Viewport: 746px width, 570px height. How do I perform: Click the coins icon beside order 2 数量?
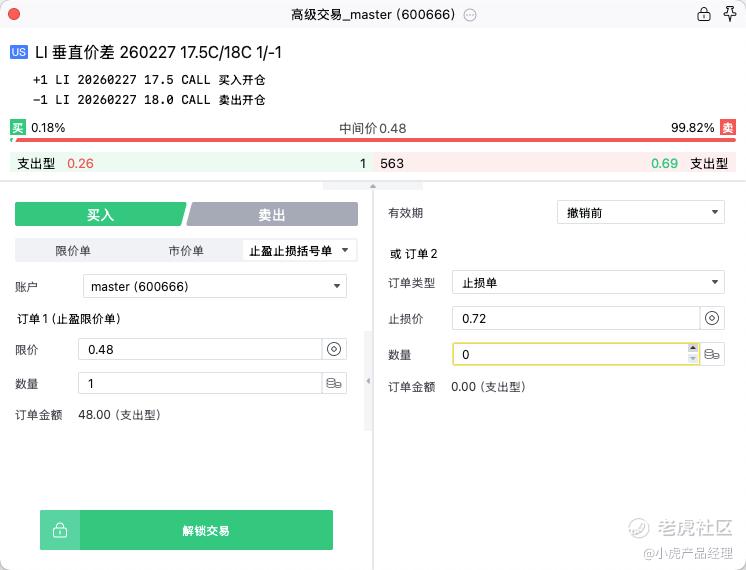(712, 355)
